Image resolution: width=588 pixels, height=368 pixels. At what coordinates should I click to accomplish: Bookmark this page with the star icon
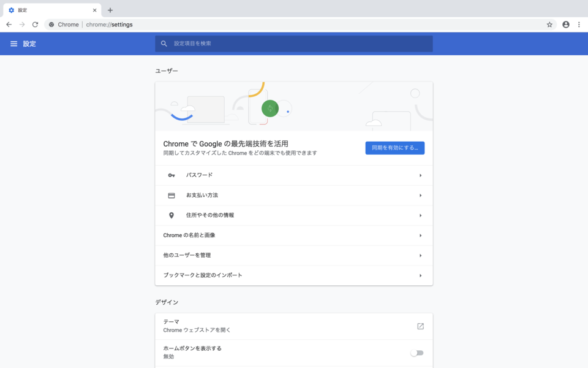(x=549, y=25)
